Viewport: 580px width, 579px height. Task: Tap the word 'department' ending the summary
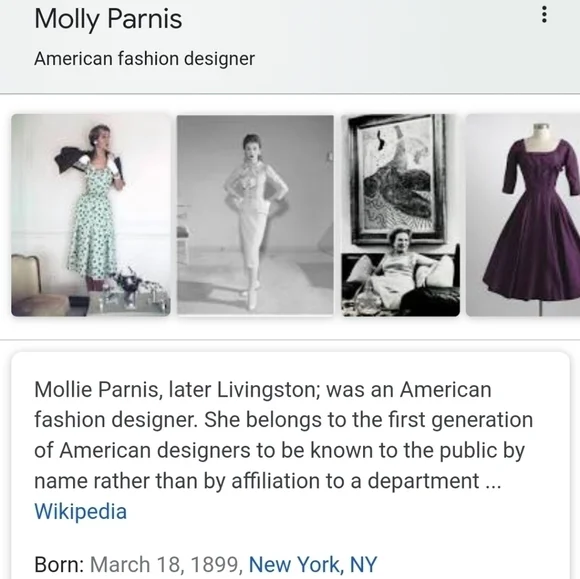423,481
